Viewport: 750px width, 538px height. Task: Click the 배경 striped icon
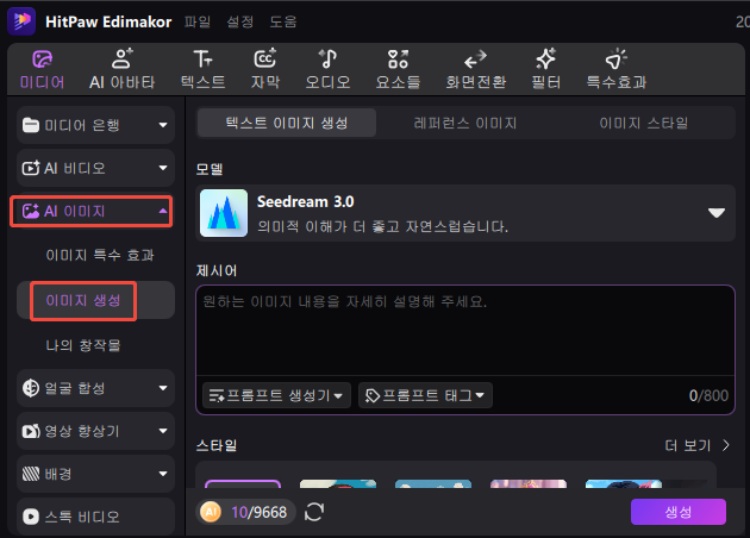click(31, 474)
